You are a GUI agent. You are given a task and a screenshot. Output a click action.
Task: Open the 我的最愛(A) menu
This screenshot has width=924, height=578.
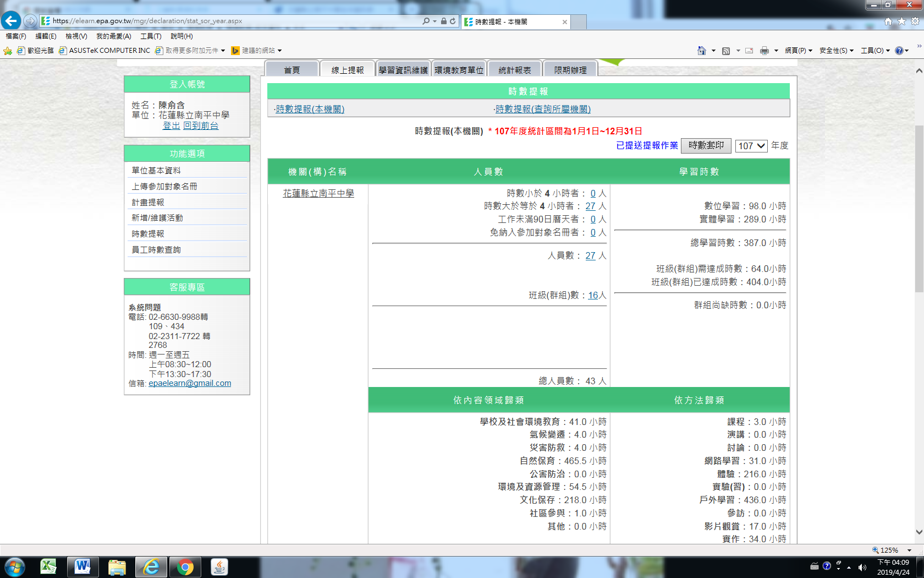pyautogui.click(x=113, y=36)
